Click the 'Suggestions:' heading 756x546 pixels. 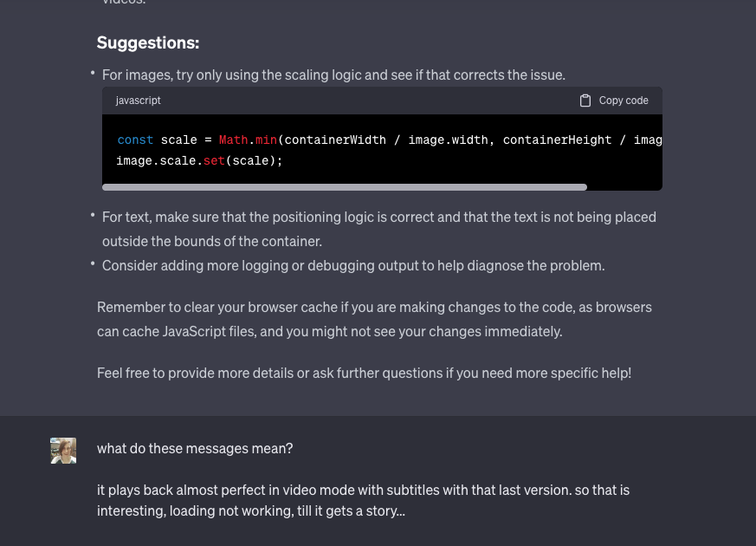point(148,42)
